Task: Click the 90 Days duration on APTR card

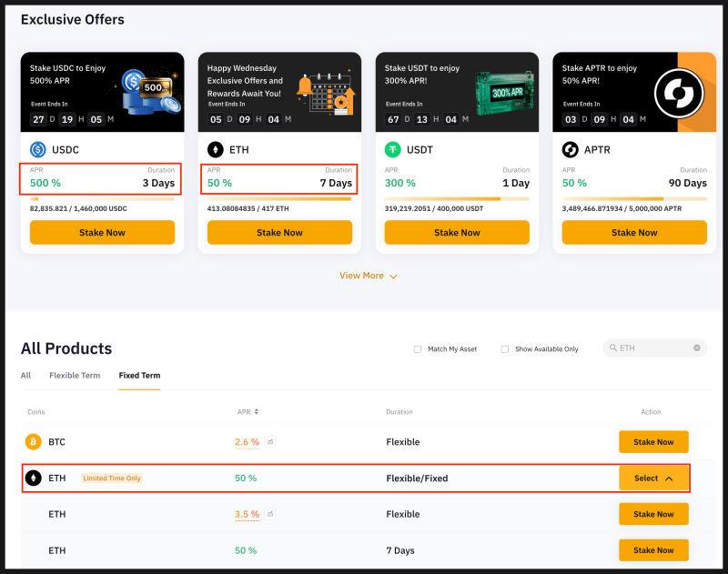Action: click(x=688, y=183)
